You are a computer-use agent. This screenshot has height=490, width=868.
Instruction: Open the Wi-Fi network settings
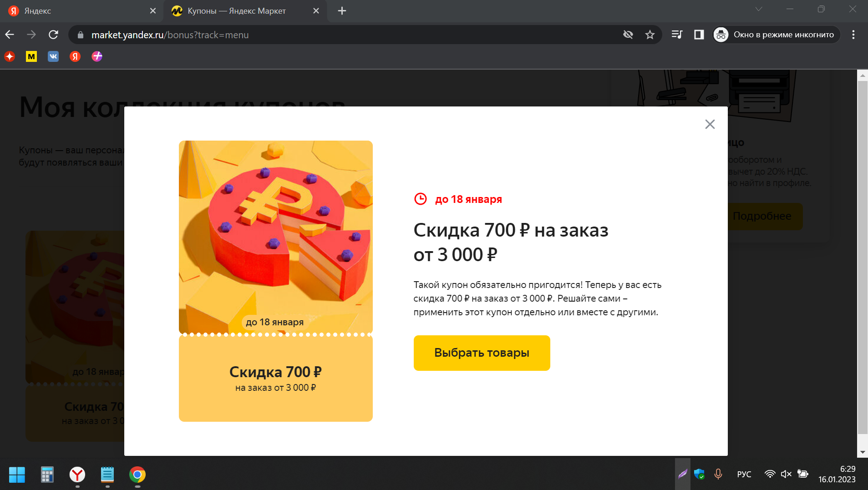[770, 474]
